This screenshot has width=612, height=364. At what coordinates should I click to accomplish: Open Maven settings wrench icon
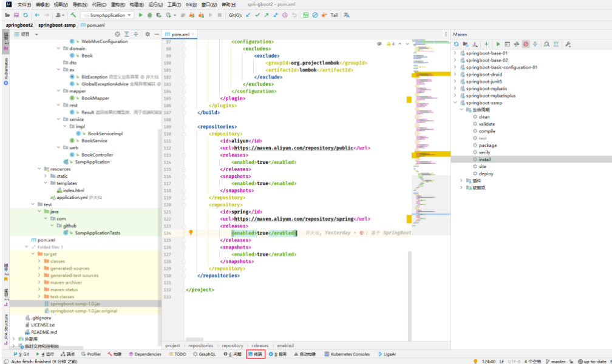(568, 44)
